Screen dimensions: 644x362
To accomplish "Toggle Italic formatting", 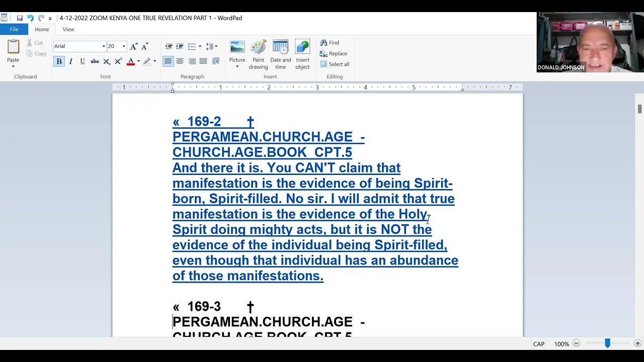I will click(70, 61).
